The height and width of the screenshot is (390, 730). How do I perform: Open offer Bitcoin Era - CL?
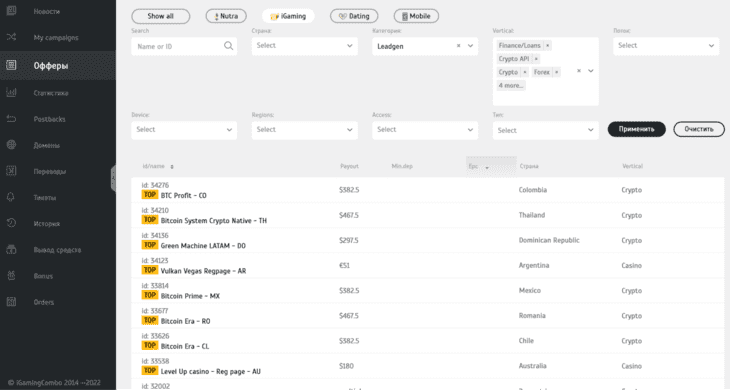[185, 346]
